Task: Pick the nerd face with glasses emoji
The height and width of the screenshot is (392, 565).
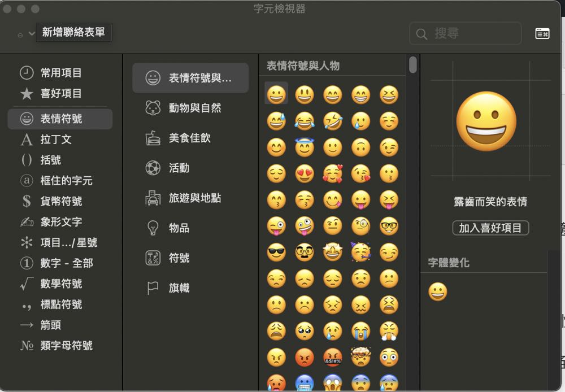Action: 389,227
